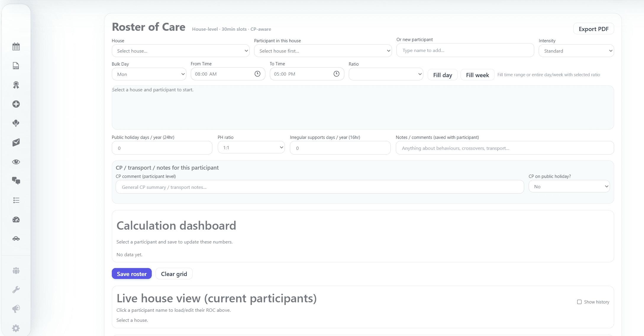Image resolution: width=644 pixels, height=336 pixels.
Task: Open the car transport sidebar icon
Action: (x=16, y=238)
